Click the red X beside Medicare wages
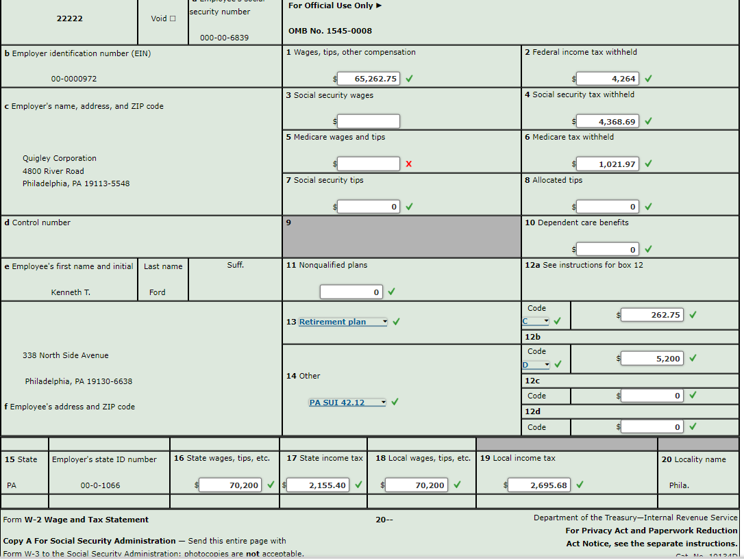744x560 pixels. [x=409, y=164]
